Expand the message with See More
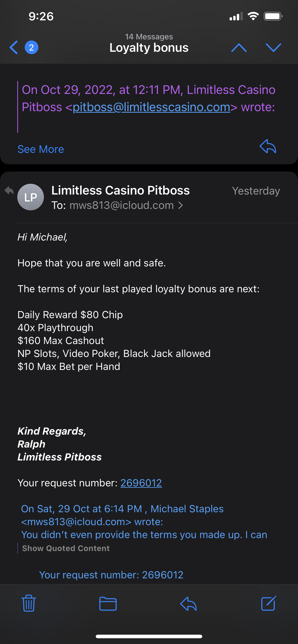 41,149
